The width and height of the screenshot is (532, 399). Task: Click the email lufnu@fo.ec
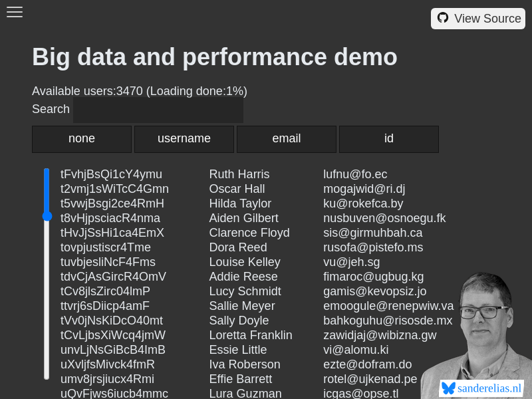point(356,174)
